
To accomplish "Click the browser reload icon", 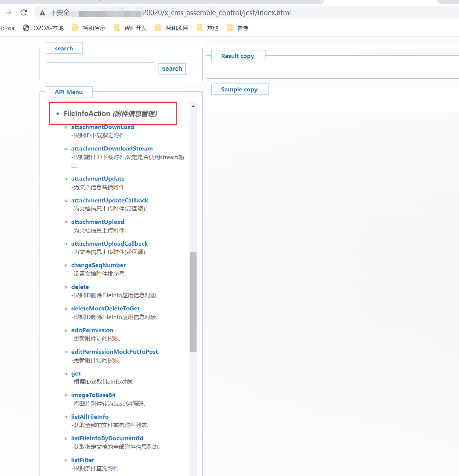I will (24, 12).
